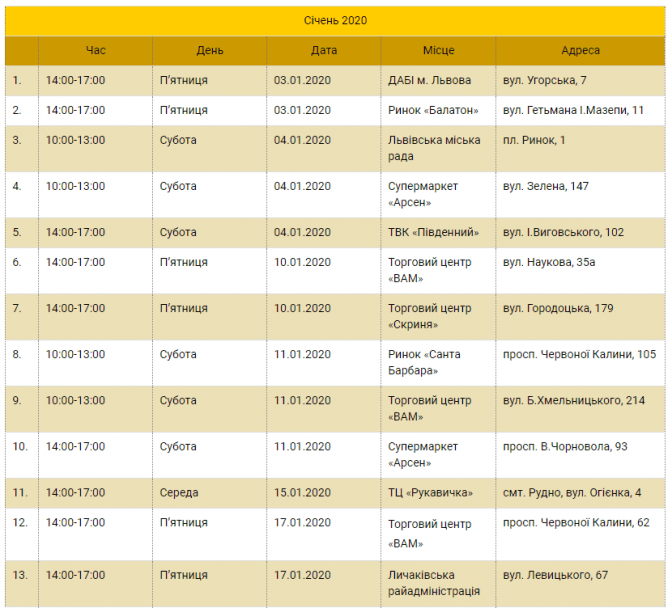
Task: Select the «Середа» day cell
Action: pyautogui.click(x=179, y=492)
